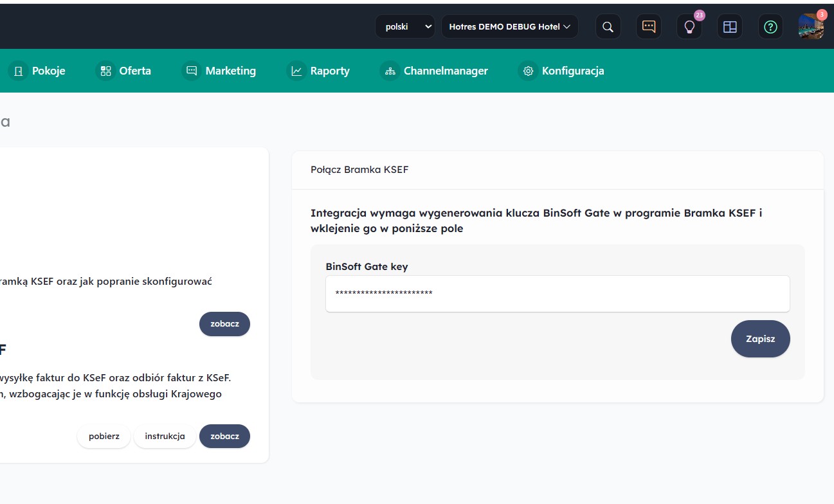
Task: Open the Marketing menu
Action: 221,71
